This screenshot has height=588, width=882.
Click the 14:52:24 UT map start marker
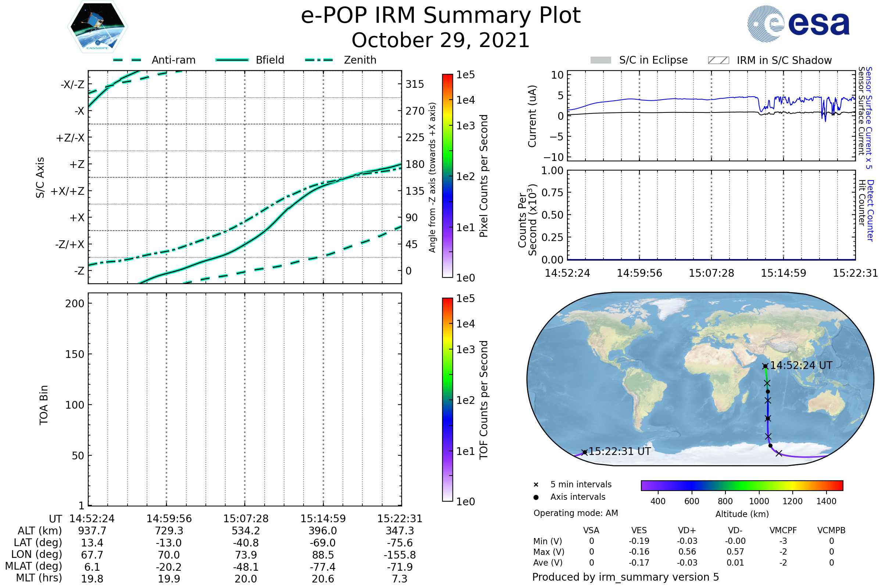765,366
